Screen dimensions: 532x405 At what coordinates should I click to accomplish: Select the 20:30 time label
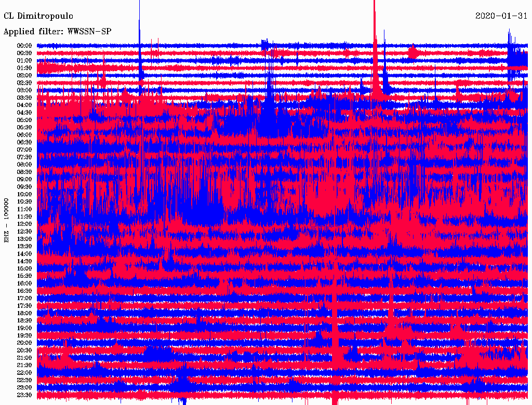pos(24,350)
